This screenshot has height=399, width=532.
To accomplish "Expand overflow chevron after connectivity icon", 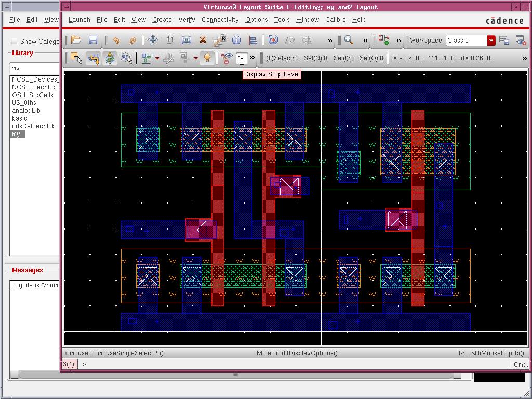I will click(398, 41).
